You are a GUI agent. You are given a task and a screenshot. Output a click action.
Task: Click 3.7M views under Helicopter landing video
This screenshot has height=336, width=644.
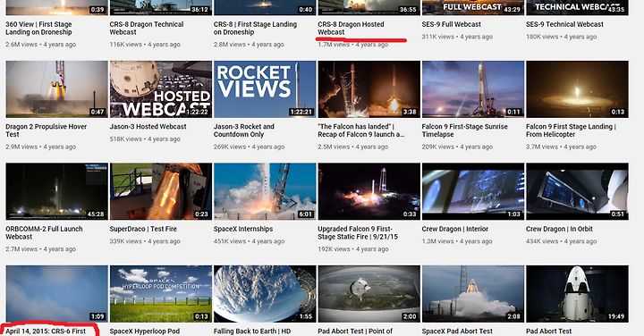click(542, 147)
